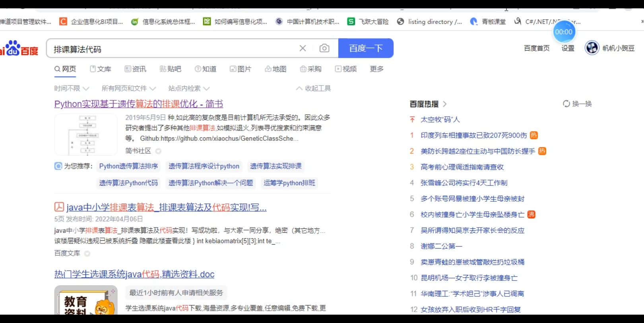Open 帆帆小豌豆 account name

(618, 48)
